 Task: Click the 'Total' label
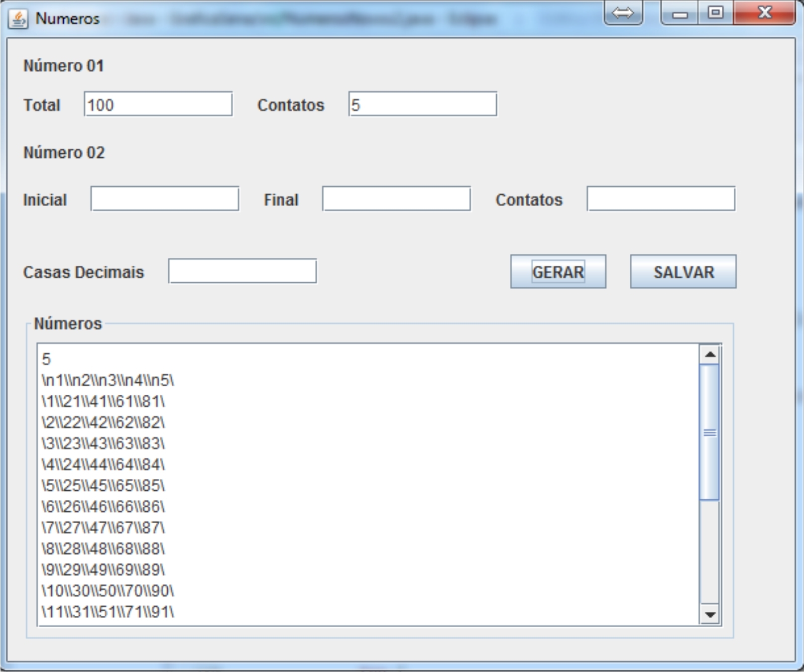coord(42,105)
